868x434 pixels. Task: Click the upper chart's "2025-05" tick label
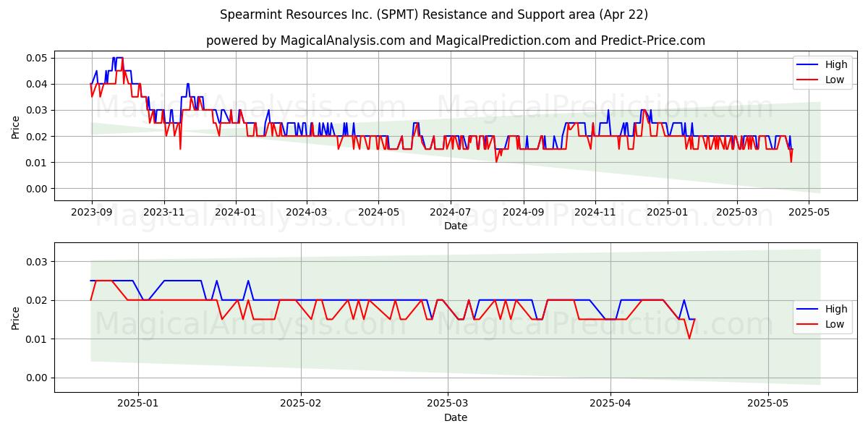(x=809, y=212)
